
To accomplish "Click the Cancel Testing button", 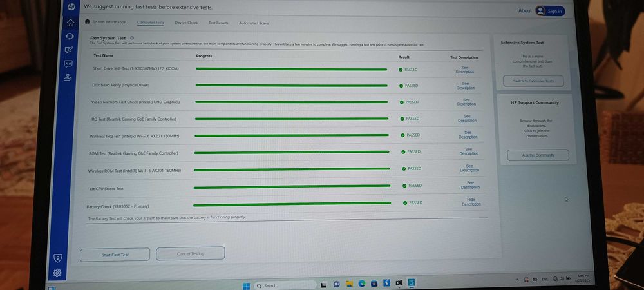I will (190, 253).
